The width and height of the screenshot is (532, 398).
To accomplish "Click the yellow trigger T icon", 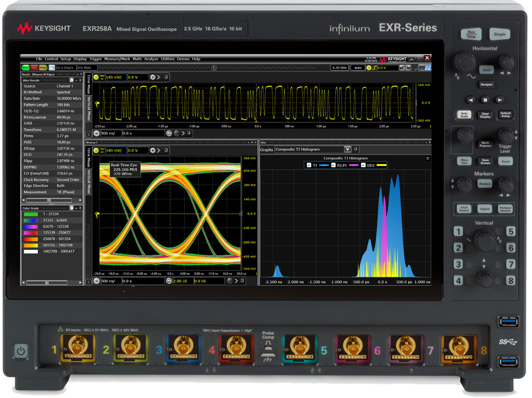I will click(x=370, y=67).
